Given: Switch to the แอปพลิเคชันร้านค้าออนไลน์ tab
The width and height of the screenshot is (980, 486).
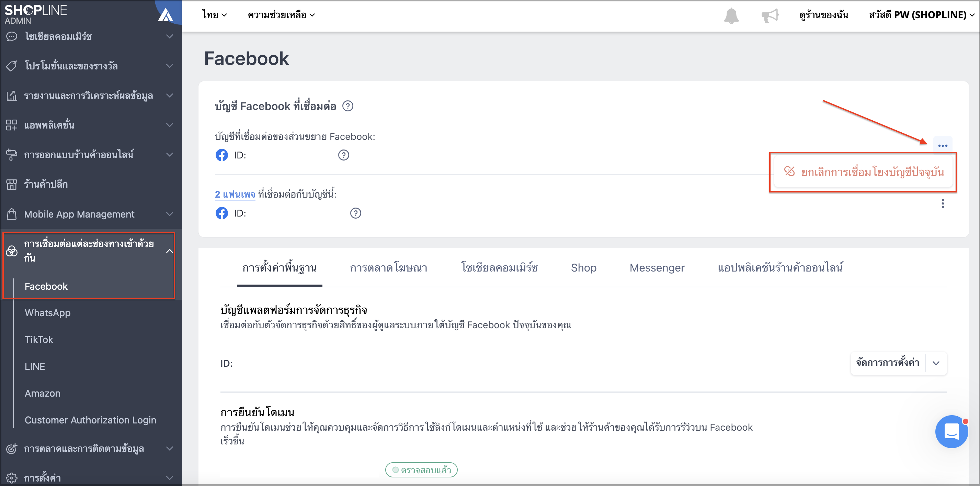Looking at the screenshot, I should click(x=780, y=268).
